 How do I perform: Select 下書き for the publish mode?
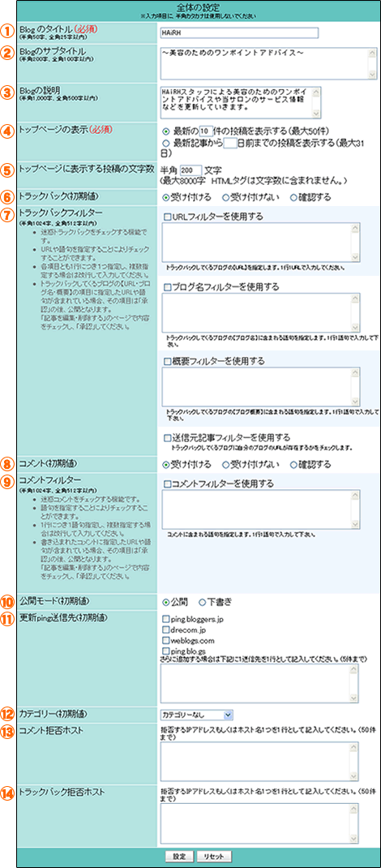point(202,602)
